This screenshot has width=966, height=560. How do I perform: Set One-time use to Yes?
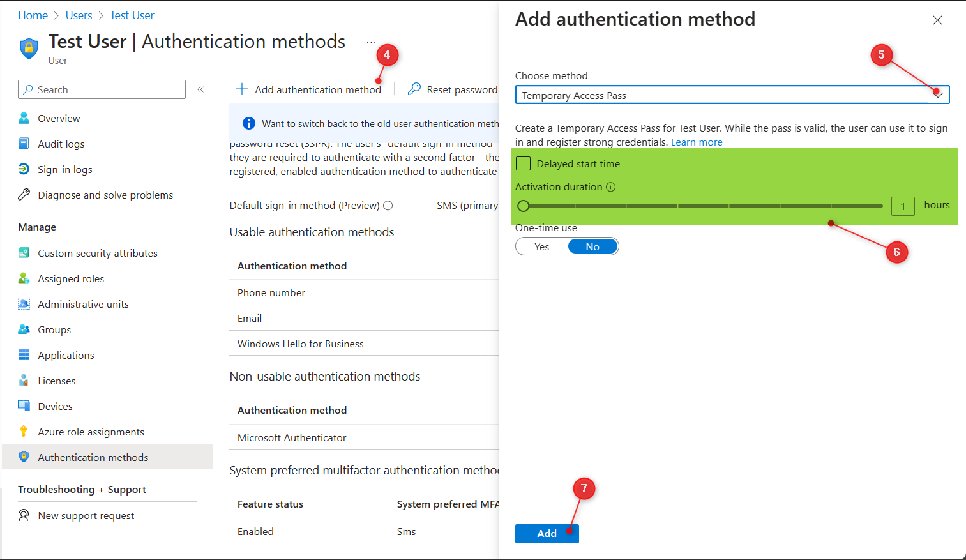click(x=541, y=246)
